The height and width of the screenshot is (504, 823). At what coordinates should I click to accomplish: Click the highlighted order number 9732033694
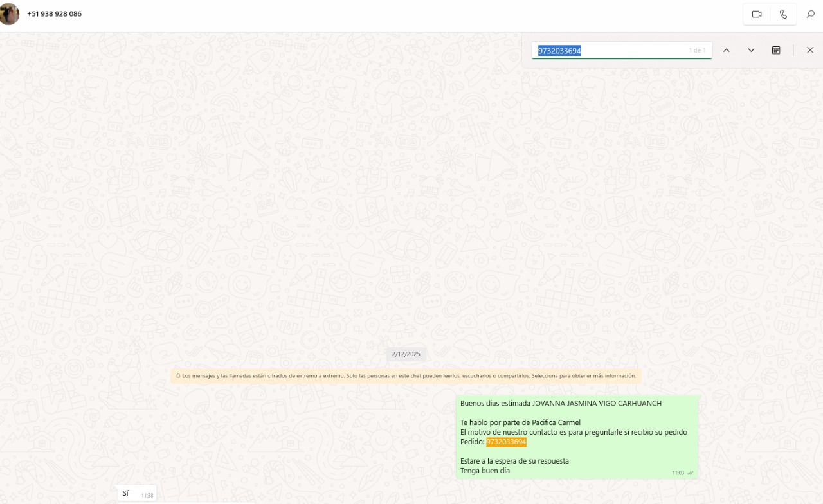point(506,442)
